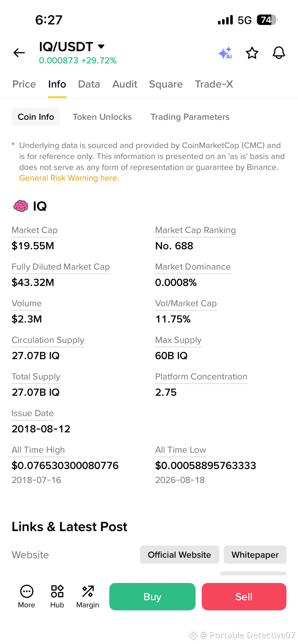Tap the IQ brain coin logo
This screenshot has width=298, height=644.
pos(21,206)
